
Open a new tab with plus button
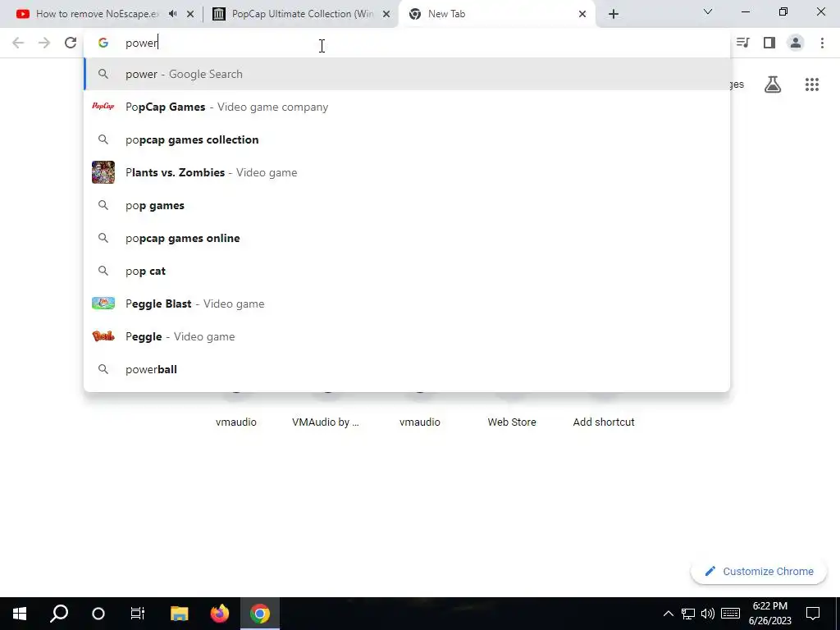point(614,14)
